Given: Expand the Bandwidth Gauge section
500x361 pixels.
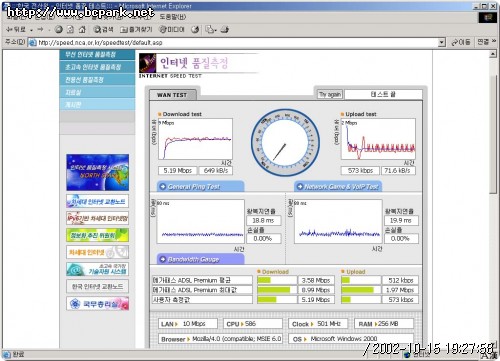Looking at the screenshot, I should tap(200, 259).
